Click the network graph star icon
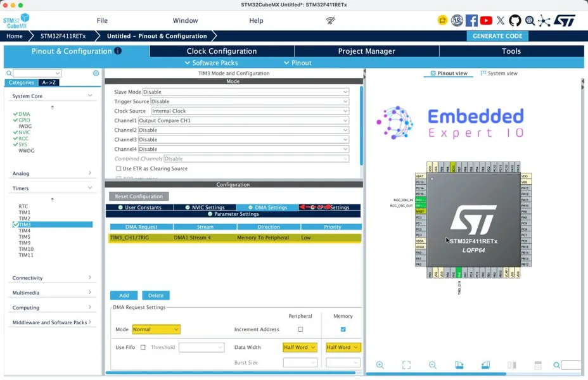The image size is (588, 380). pos(544,21)
